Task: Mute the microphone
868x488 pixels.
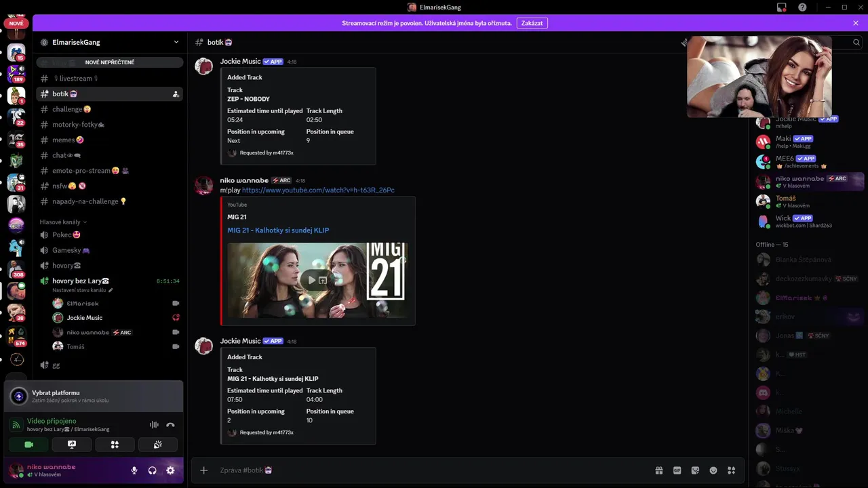Action: pyautogui.click(x=134, y=470)
